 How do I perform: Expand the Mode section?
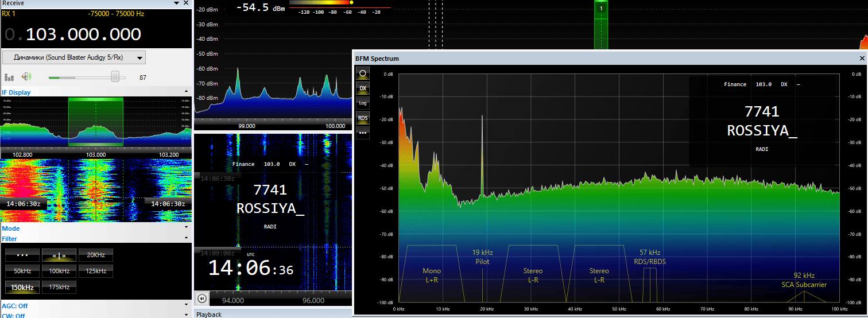186,228
